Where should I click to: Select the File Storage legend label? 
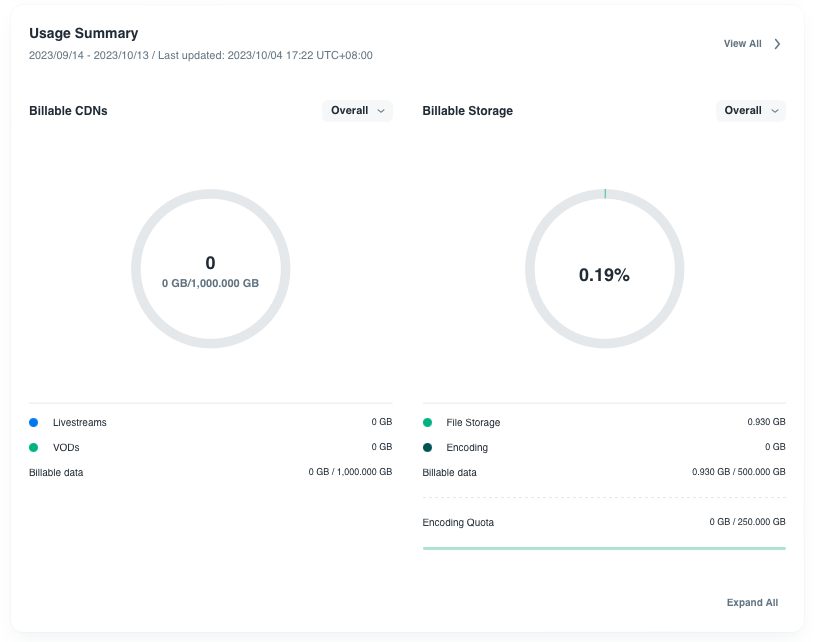(x=473, y=423)
